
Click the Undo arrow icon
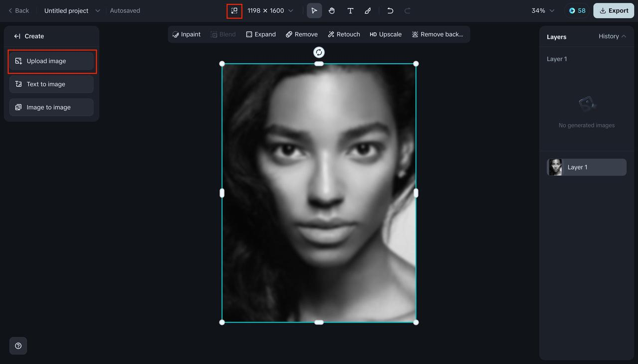click(390, 10)
